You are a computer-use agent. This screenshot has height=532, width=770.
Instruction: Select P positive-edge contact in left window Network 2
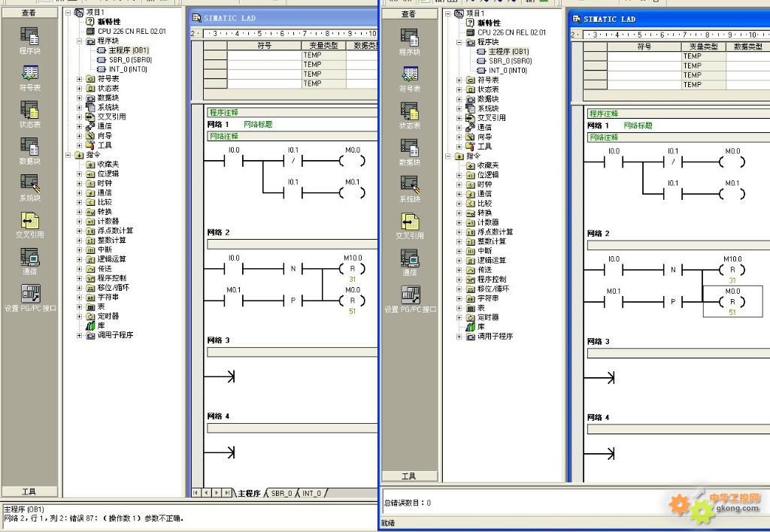(x=293, y=301)
